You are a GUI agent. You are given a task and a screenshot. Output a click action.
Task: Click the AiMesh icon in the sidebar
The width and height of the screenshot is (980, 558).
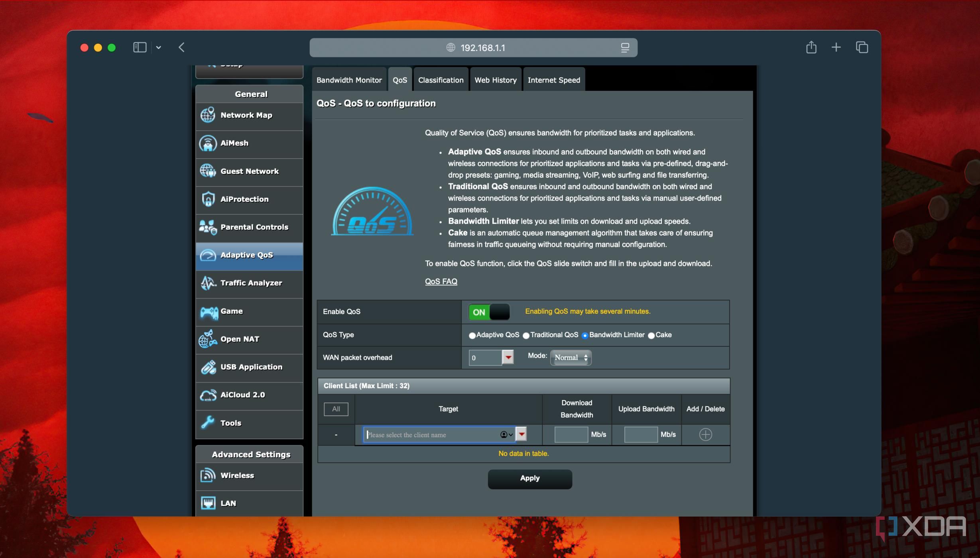(x=208, y=143)
